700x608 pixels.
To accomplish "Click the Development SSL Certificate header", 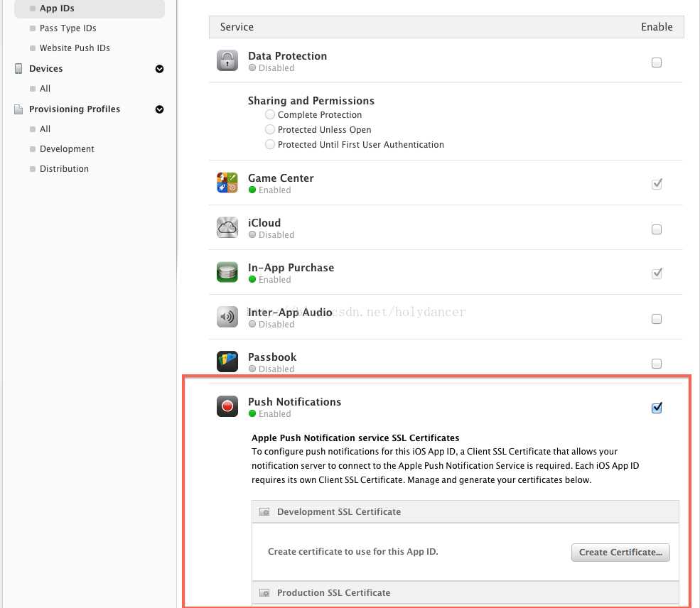I will pos(465,511).
